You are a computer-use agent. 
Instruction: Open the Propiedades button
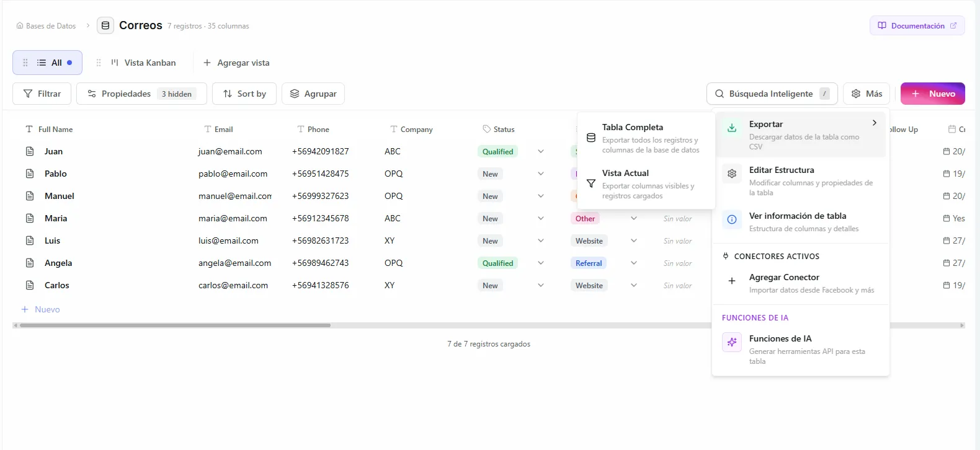pyautogui.click(x=141, y=94)
